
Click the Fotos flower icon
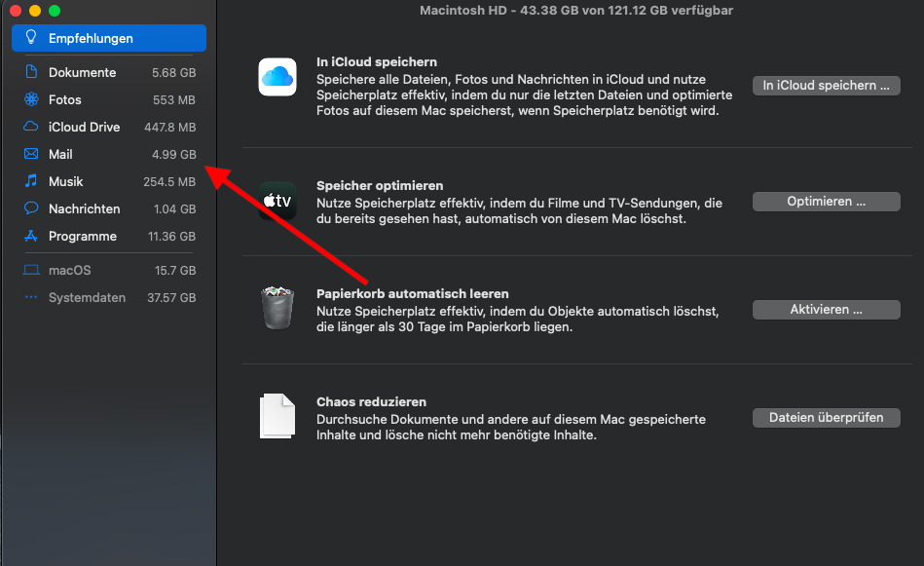click(31, 99)
